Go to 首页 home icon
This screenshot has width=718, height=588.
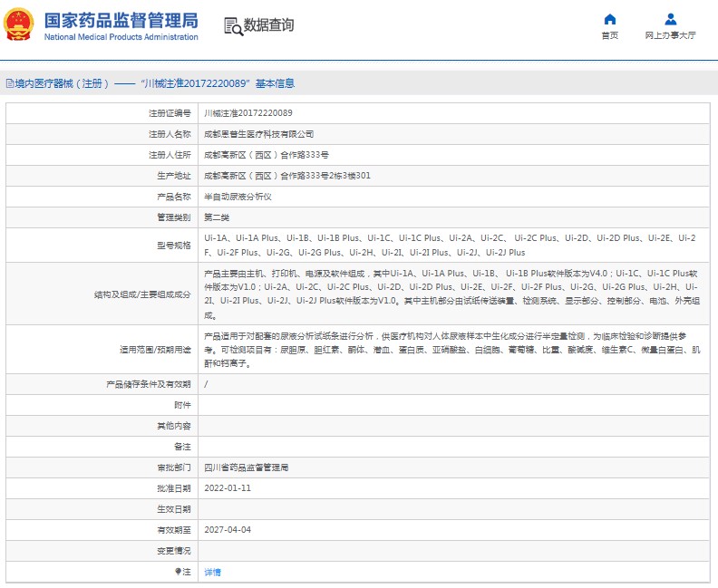610,19
